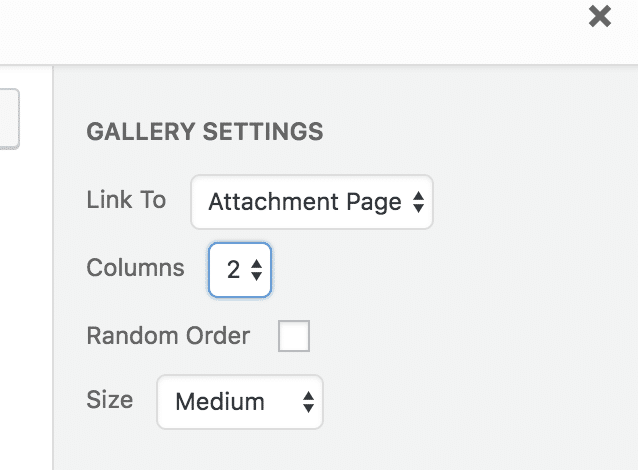
Task: Open the Link To dropdown
Action: [x=311, y=203]
